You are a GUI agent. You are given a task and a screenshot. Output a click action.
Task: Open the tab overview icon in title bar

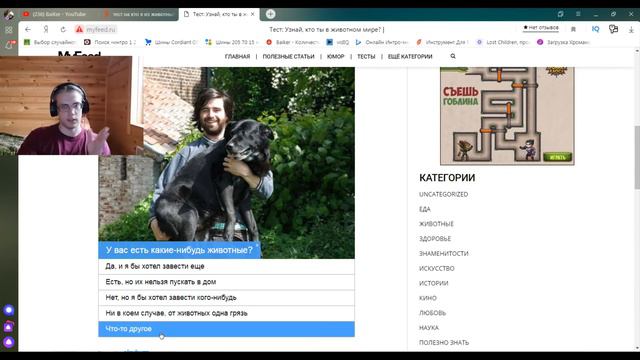click(x=560, y=14)
